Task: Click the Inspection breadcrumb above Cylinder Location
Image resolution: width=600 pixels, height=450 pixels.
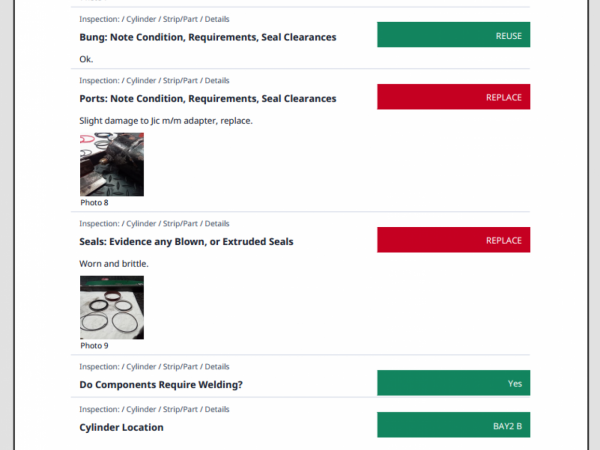Action: 154,409
